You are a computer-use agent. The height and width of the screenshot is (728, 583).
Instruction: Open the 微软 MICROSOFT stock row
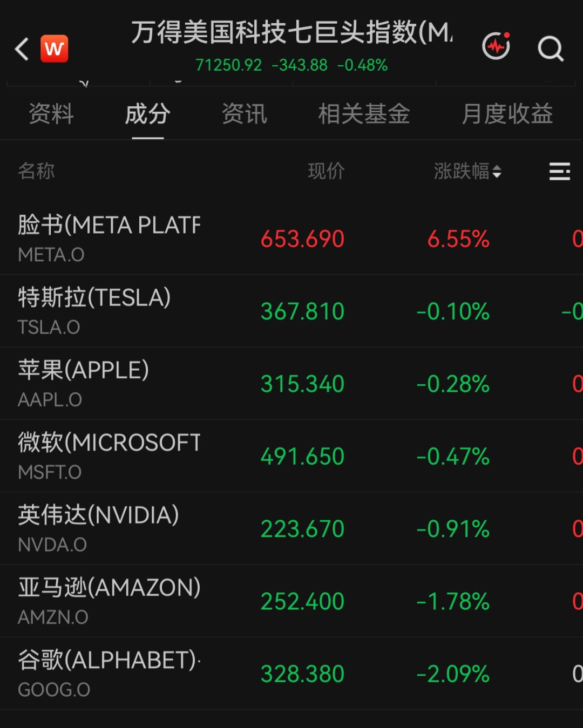[x=291, y=457]
